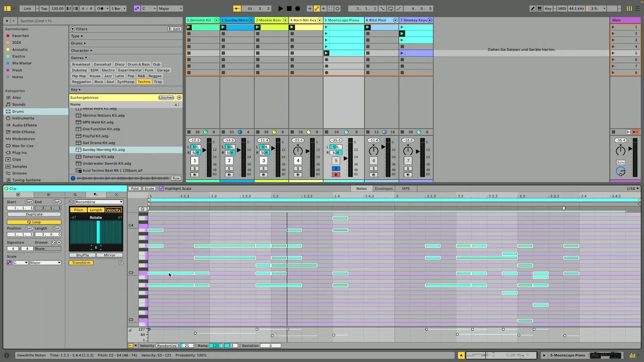This screenshot has height=362, width=644.
Task: Open the 1/16 grid size menu
Action: pos(633,189)
